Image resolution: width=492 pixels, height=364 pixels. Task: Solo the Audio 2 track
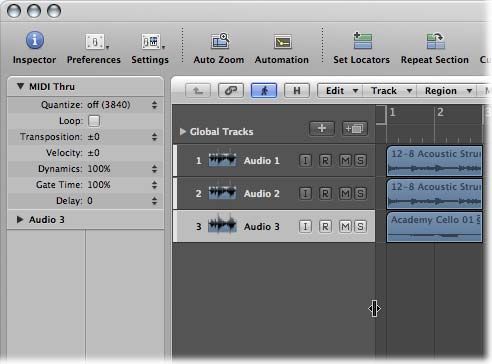[x=360, y=193]
